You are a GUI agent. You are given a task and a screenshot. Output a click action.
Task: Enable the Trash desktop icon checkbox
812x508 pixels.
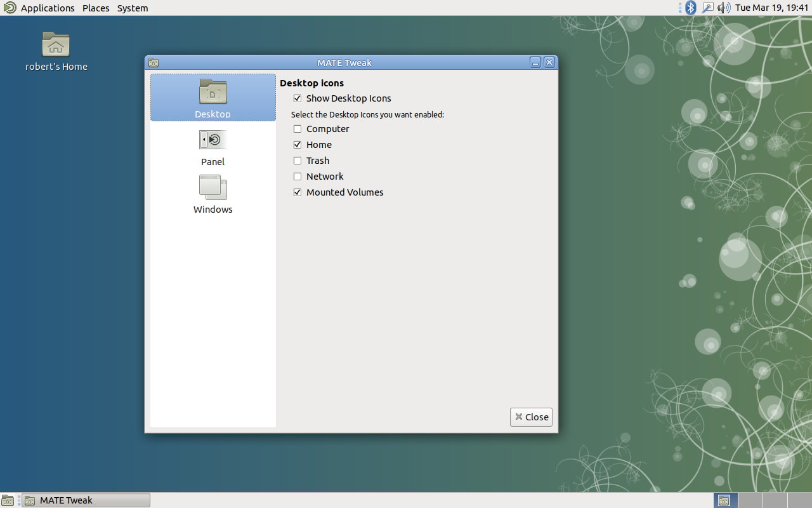[x=298, y=161]
